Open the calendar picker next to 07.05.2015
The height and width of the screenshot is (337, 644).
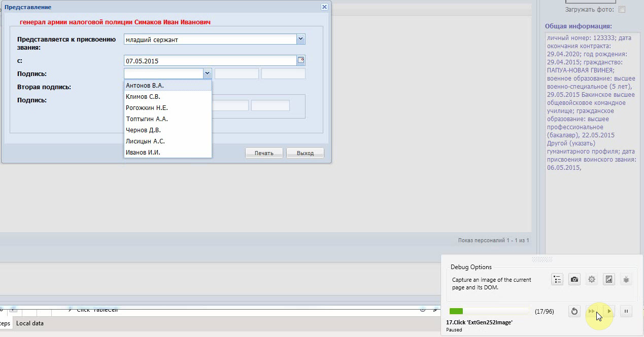tap(301, 60)
